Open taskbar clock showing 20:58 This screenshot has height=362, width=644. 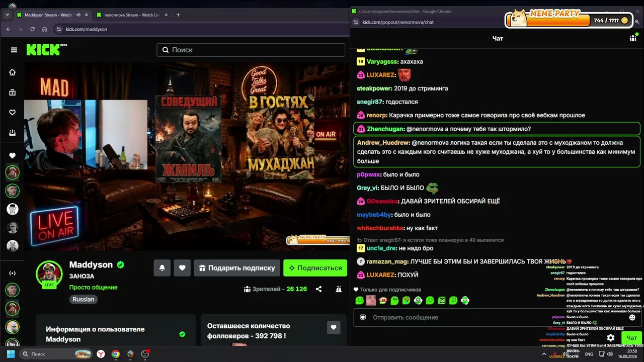(628, 354)
